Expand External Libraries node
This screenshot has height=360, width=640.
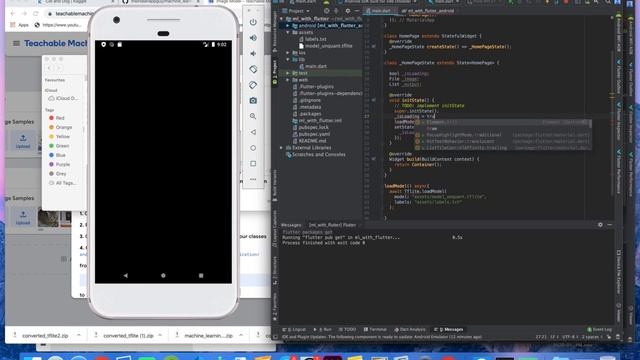(x=281, y=148)
